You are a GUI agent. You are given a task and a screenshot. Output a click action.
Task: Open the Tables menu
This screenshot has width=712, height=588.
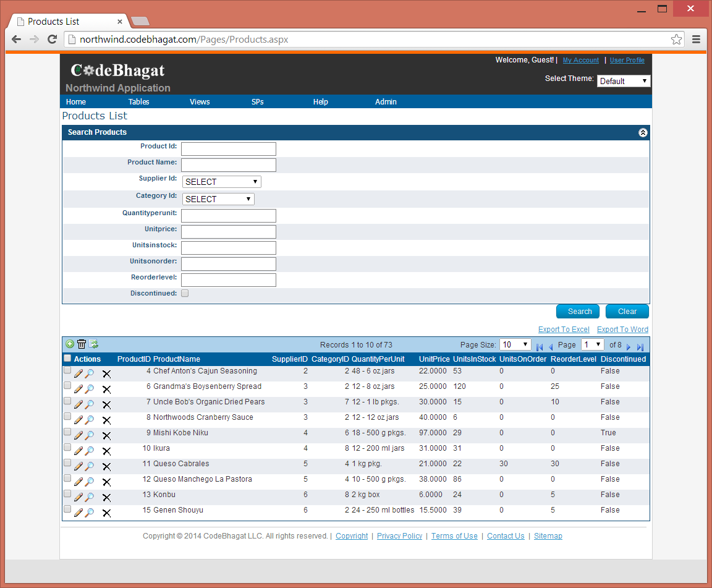(138, 102)
